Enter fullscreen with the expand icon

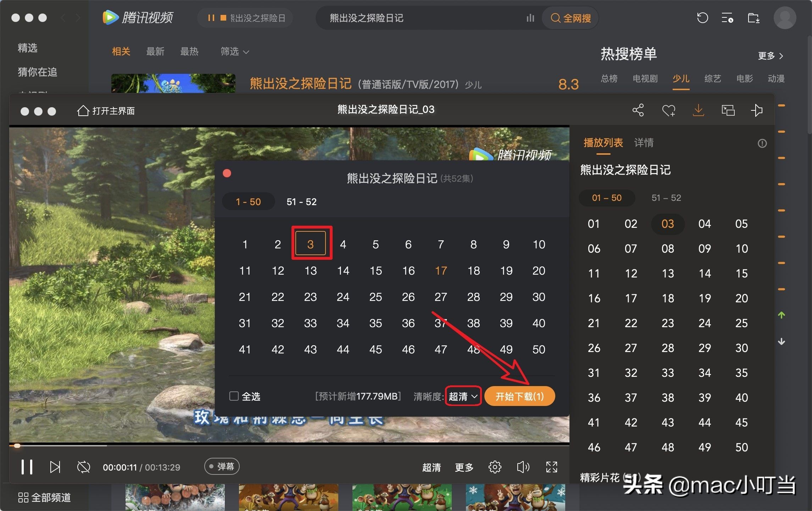pyautogui.click(x=552, y=467)
